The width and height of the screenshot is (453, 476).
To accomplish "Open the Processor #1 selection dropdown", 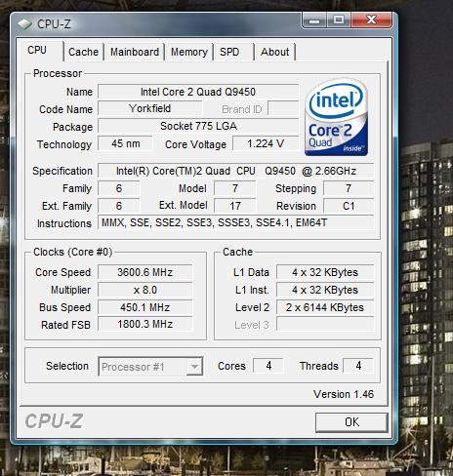I will tap(150, 367).
